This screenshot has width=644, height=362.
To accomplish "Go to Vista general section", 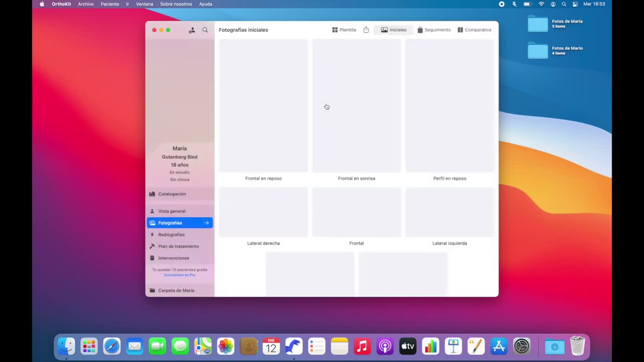I will pos(180,211).
